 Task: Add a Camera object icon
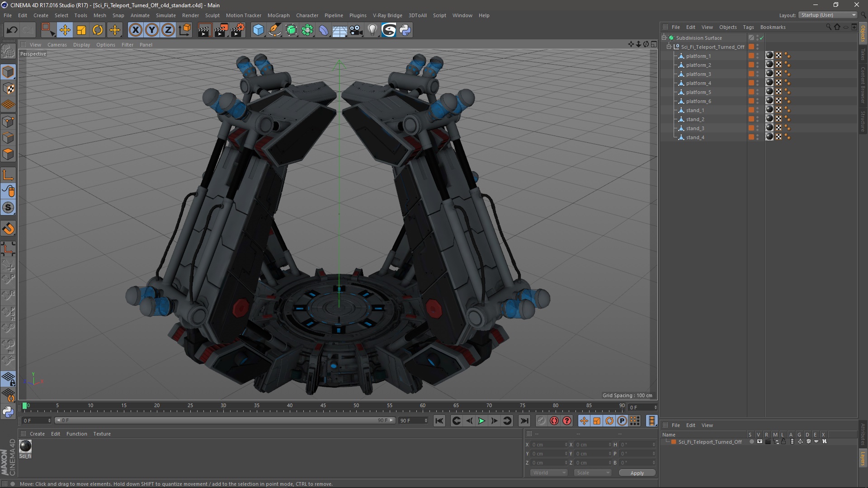coord(356,30)
